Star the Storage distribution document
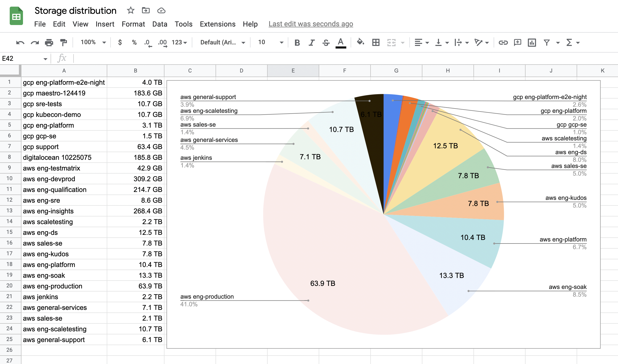618x364 pixels. tap(130, 10)
